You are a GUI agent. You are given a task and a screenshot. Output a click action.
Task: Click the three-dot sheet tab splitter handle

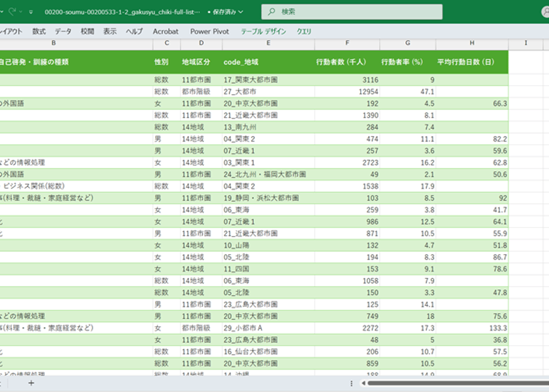[351, 384]
